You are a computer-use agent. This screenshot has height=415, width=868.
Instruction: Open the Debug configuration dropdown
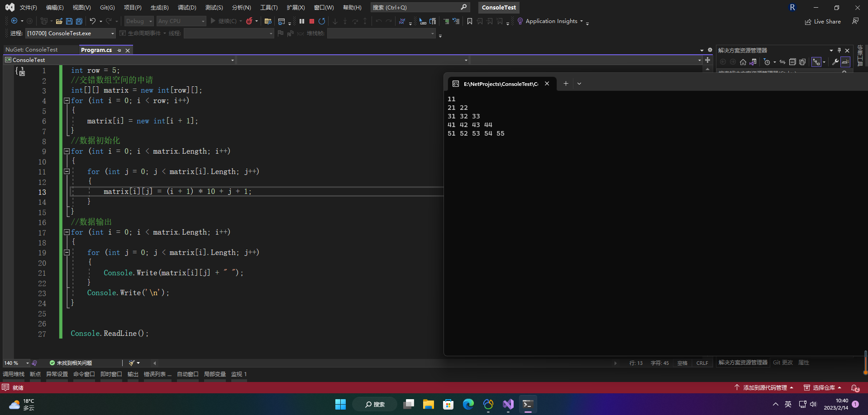139,21
